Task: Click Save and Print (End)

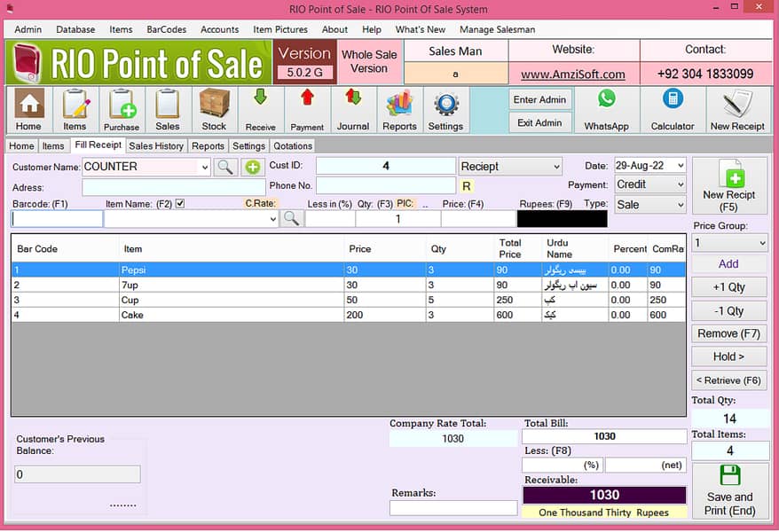Action: [729, 491]
